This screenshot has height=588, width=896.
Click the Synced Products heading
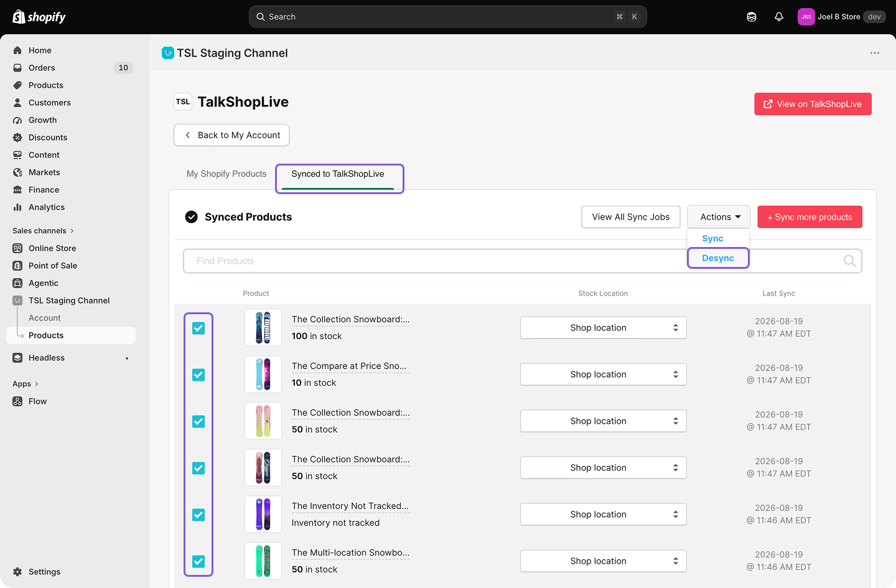(x=248, y=217)
